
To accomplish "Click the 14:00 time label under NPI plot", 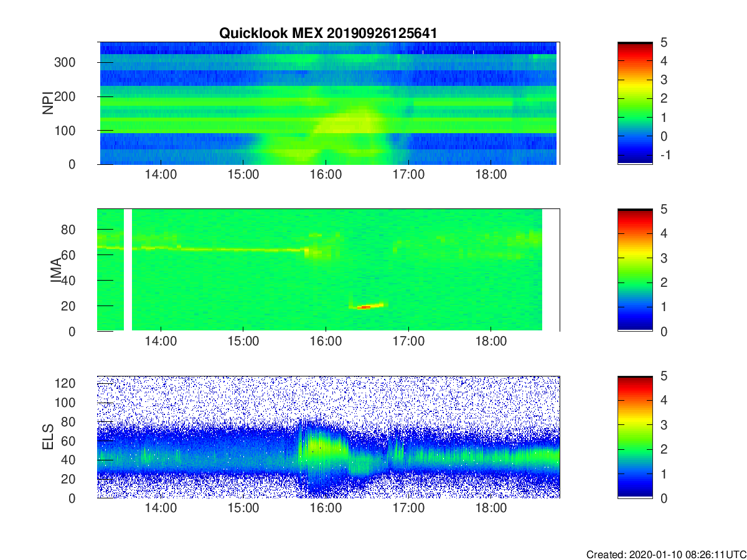I will pyautogui.click(x=161, y=175).
